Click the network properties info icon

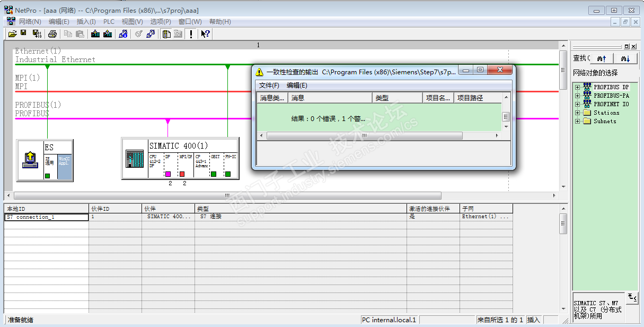[x=123, y=34]
